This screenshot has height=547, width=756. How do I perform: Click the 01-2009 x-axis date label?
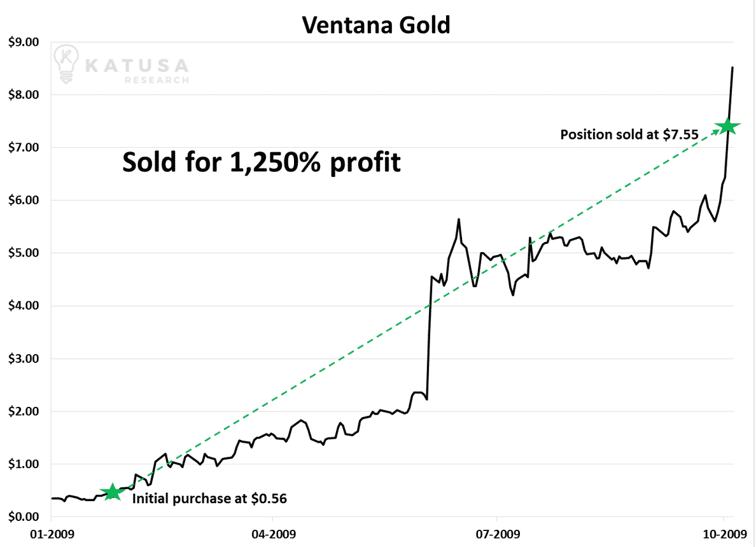tap(52, 534)
